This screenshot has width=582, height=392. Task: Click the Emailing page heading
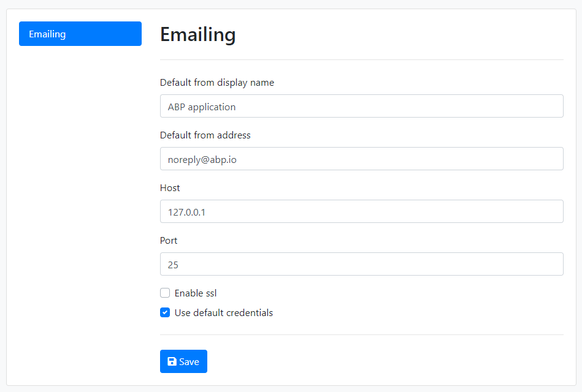pos(197,35)
